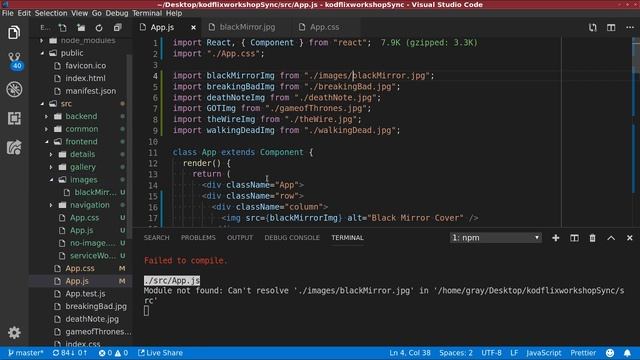
Task: Open the Help menu
Action: coord(174,13)
